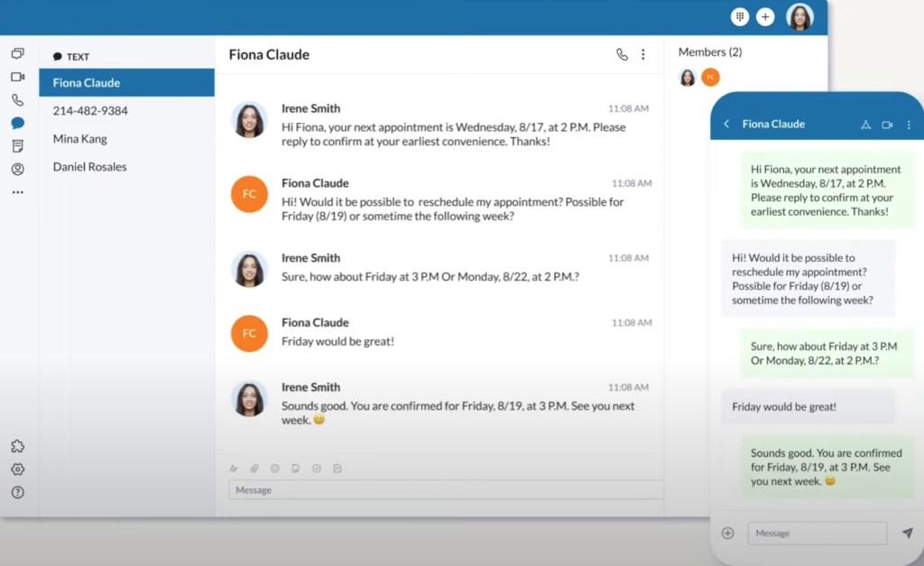Open the Phone section in left sidebar
Screen dimensions: 924x566
18,100
